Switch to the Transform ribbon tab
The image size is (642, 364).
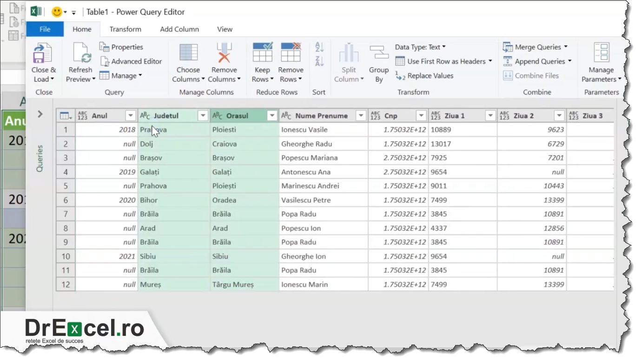point(125,29)
